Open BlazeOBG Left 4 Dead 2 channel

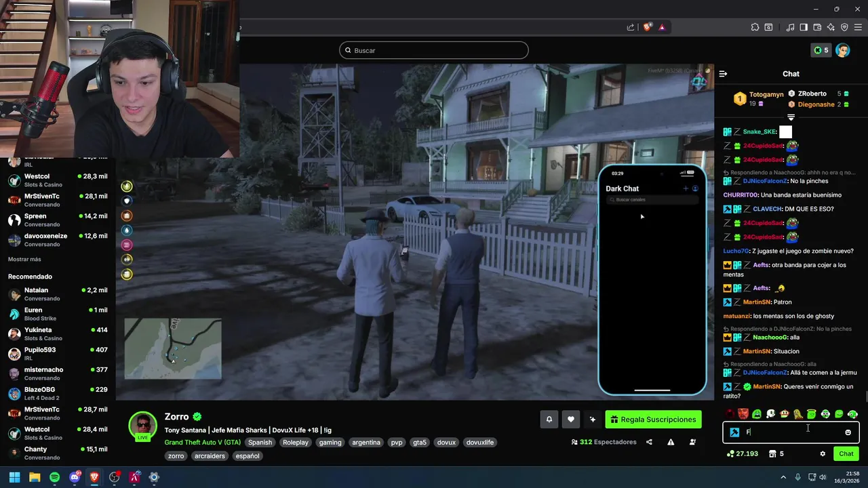[x=58, y=393]
